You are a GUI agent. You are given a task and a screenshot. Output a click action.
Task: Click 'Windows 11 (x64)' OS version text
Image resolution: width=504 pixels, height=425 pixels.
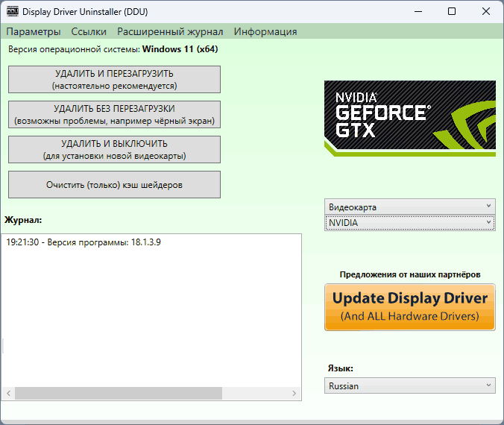tap(180, 49)
